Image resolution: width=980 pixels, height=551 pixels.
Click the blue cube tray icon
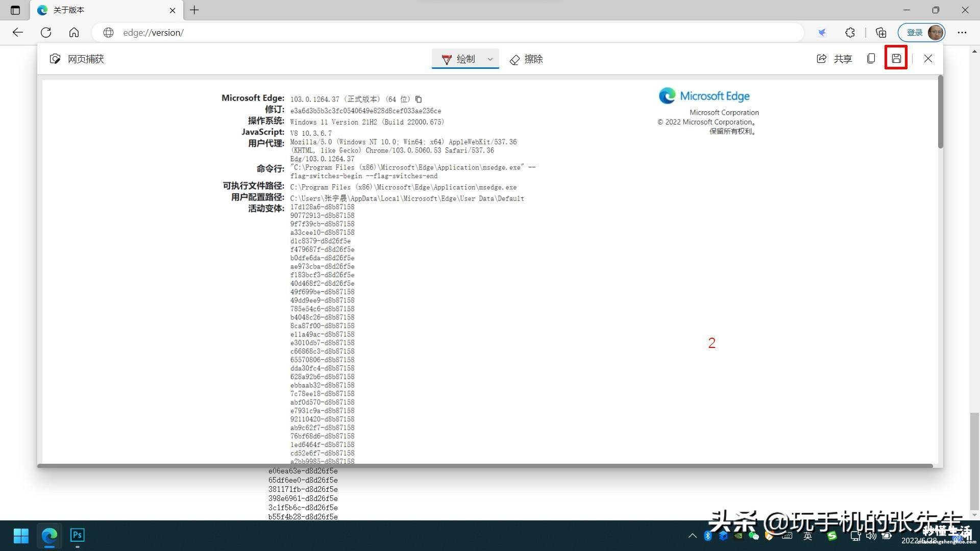point(723,536)
